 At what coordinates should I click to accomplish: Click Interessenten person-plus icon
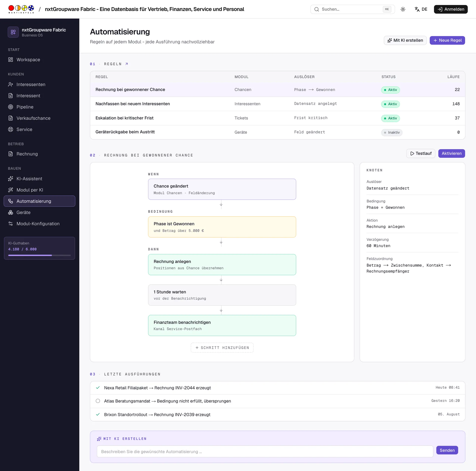[x=10, y=85]
